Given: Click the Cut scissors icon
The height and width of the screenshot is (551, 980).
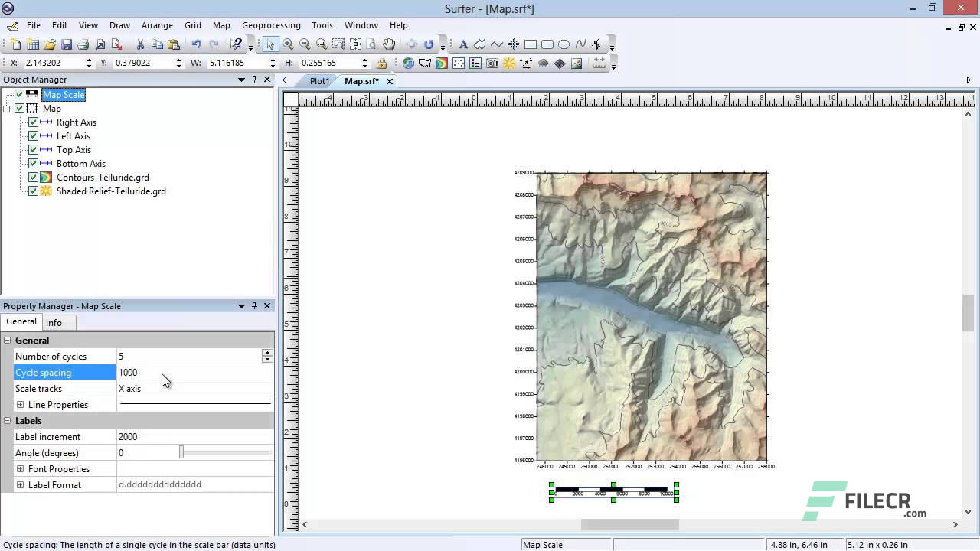Looking at the screenshot, I should 140,44.
